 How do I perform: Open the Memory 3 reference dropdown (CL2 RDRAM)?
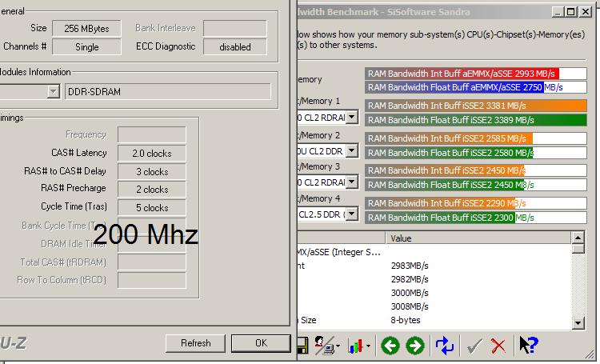(x=352, y=182)
